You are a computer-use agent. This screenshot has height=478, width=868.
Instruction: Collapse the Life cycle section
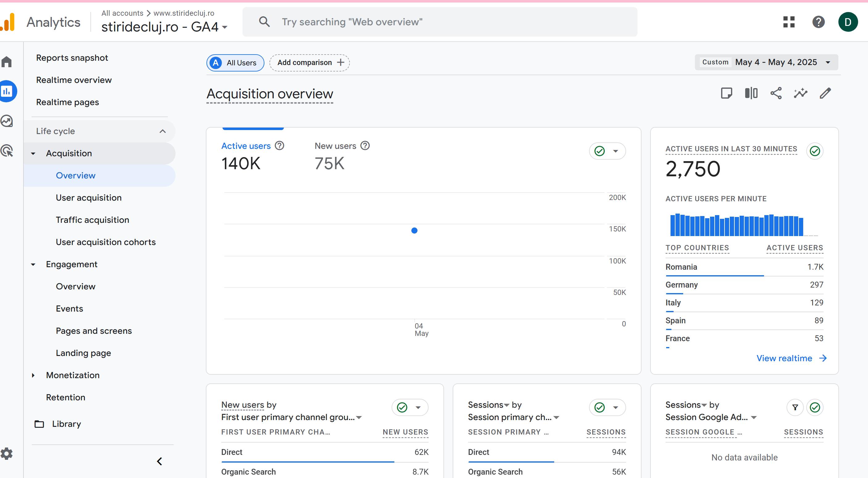click(162, 131)
